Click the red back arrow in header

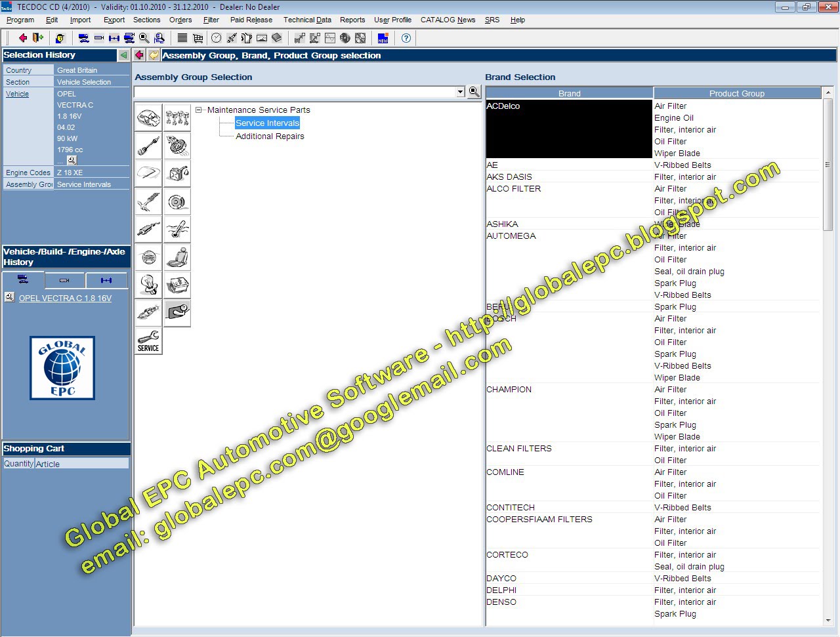click(139, 55)
